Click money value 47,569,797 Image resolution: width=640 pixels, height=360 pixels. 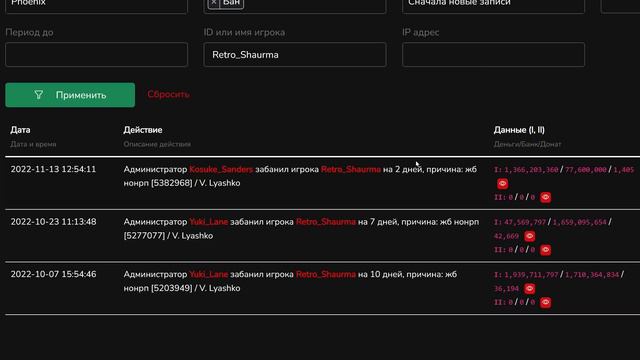point(525,222)
